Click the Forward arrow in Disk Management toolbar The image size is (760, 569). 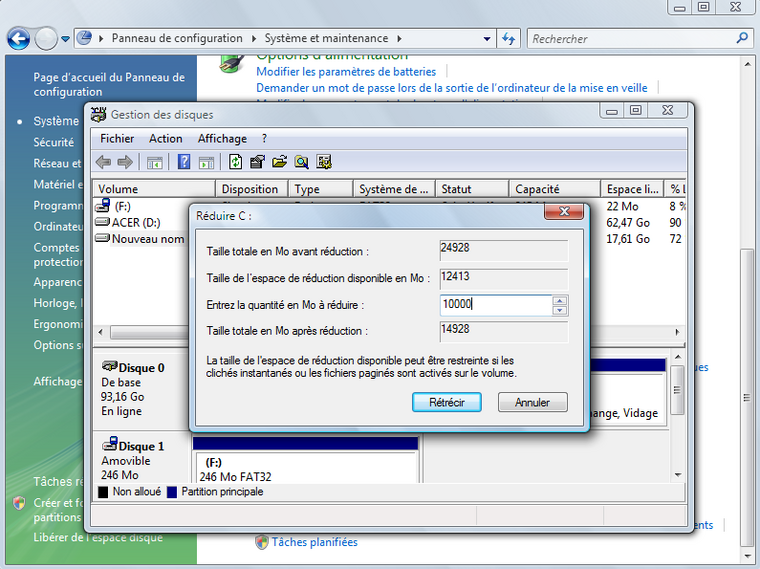coord(125,162)
